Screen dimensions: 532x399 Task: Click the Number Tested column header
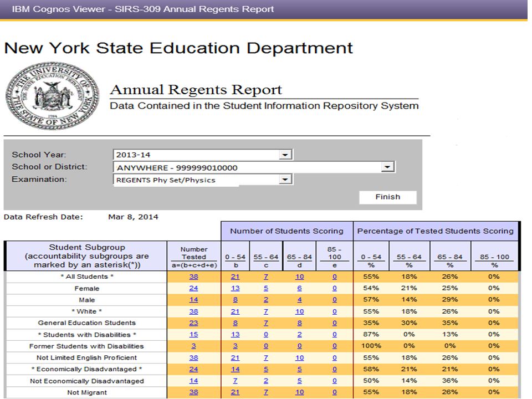[194, 257]
